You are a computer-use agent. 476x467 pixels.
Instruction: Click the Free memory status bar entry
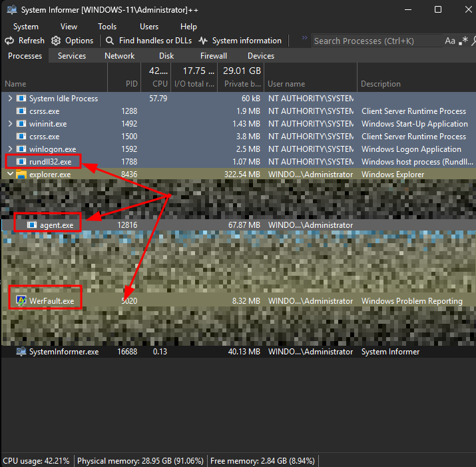(262, 460)
